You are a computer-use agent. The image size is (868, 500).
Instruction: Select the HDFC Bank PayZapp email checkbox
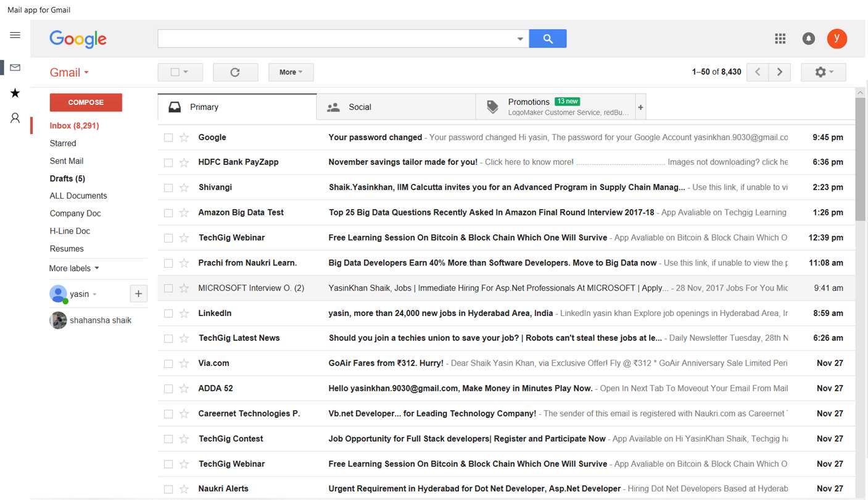coord(168,162)
